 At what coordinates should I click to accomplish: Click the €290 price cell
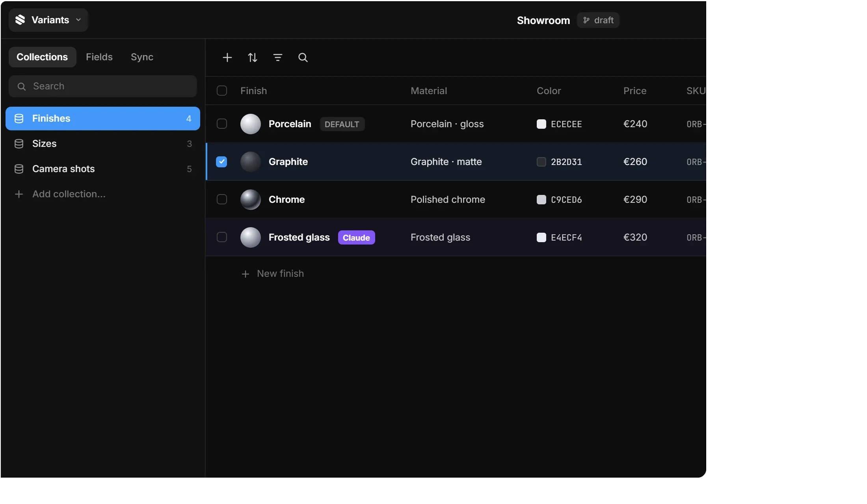click(635, 200)
